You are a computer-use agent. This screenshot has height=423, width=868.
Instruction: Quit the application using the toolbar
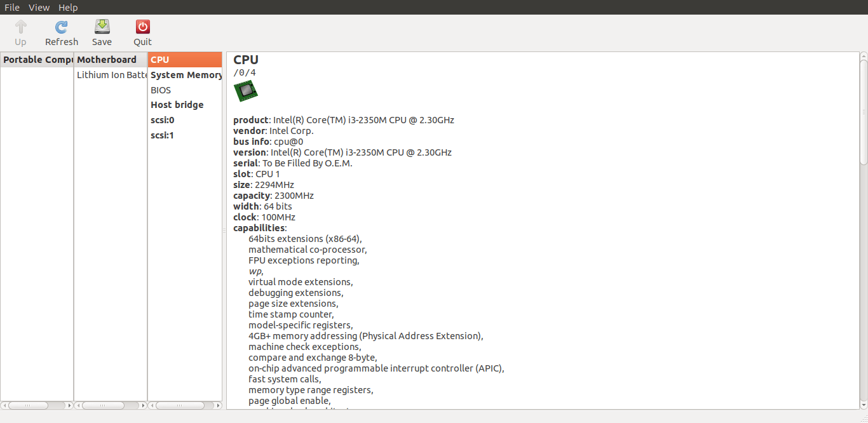[142, 27]
